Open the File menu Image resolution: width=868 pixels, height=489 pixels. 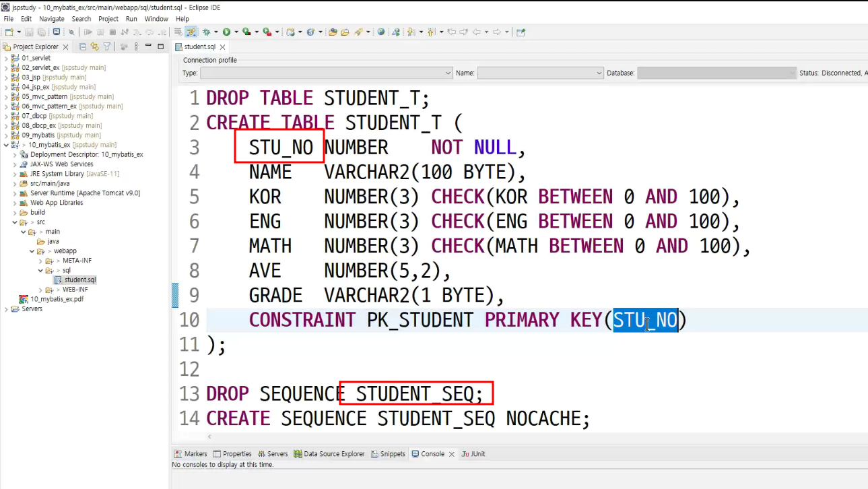coord(9,19)
